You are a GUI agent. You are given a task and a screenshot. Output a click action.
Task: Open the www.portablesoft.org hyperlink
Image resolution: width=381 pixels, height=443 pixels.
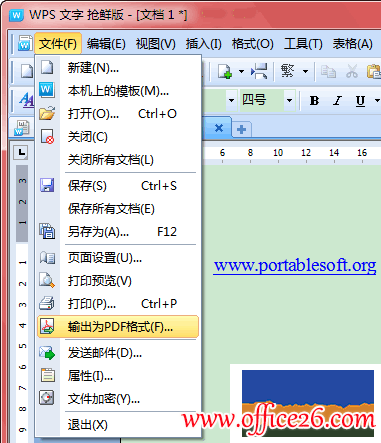click(295, 266)
